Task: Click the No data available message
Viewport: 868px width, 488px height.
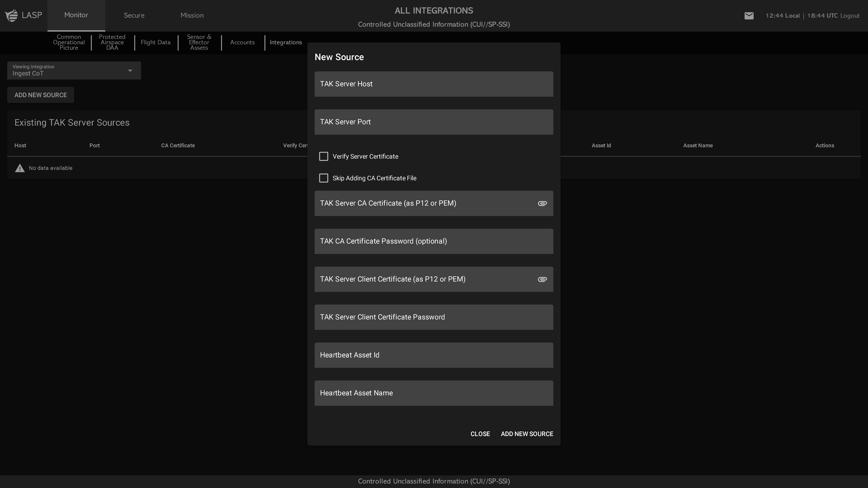Action: (51, 168)
